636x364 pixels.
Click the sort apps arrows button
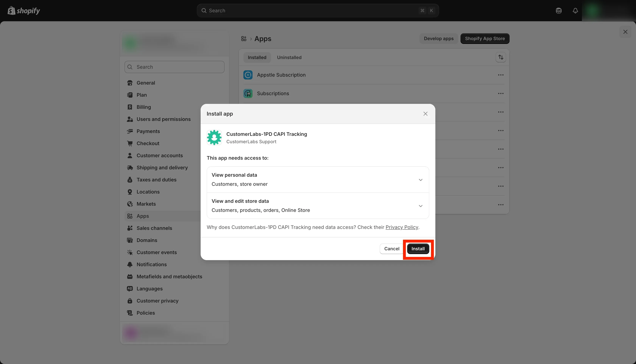501,57
